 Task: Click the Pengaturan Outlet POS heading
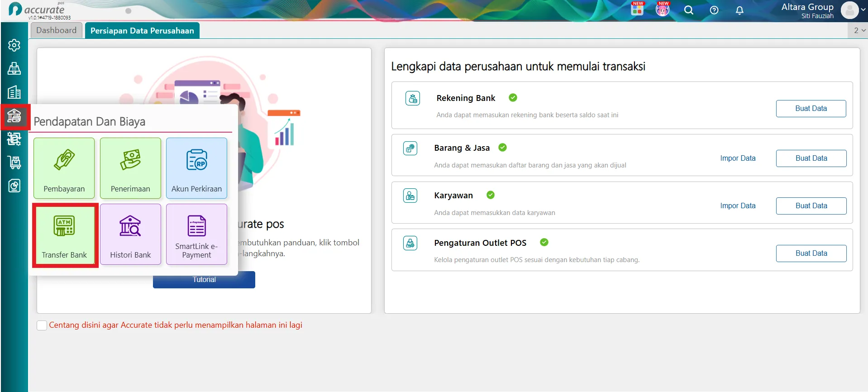pyautogui.click(x=480, y=243)
